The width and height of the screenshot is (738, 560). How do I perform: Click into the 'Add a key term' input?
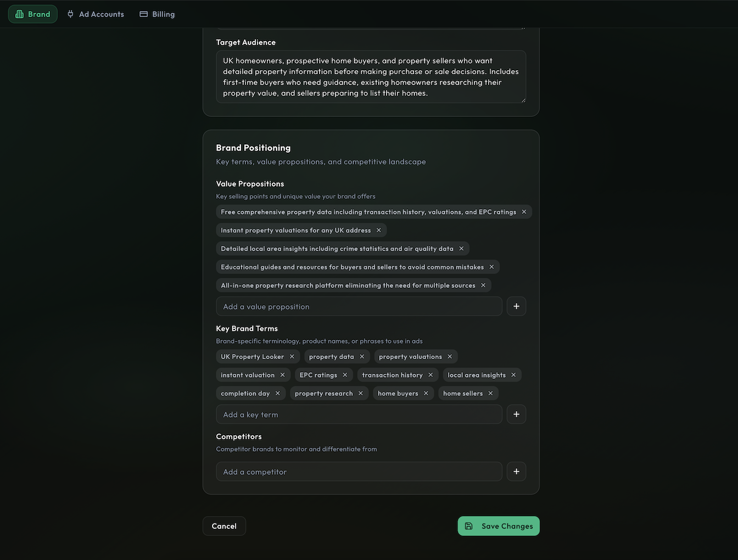point(359,415)
